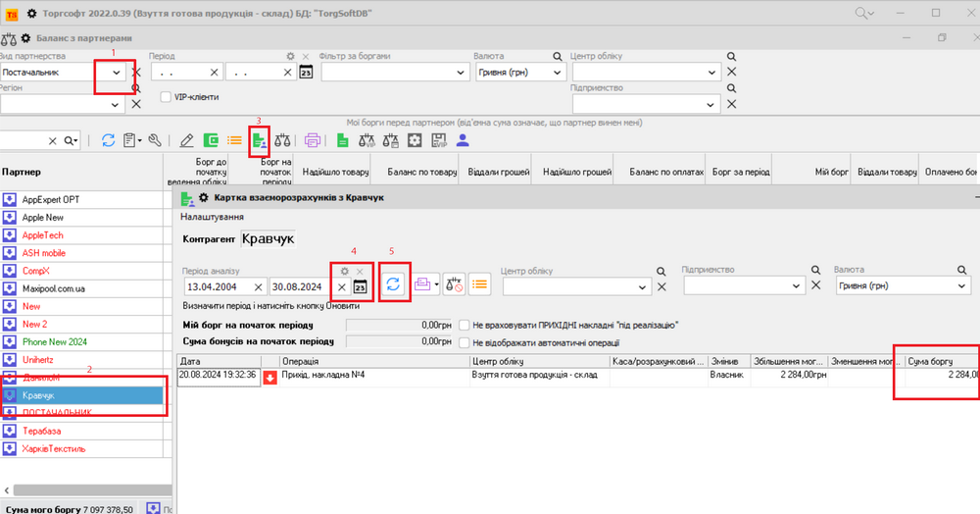Check 'Не враховувати ПРИХІДНІ накладні' option
980x514 pixels.
[x=464, y=325]
